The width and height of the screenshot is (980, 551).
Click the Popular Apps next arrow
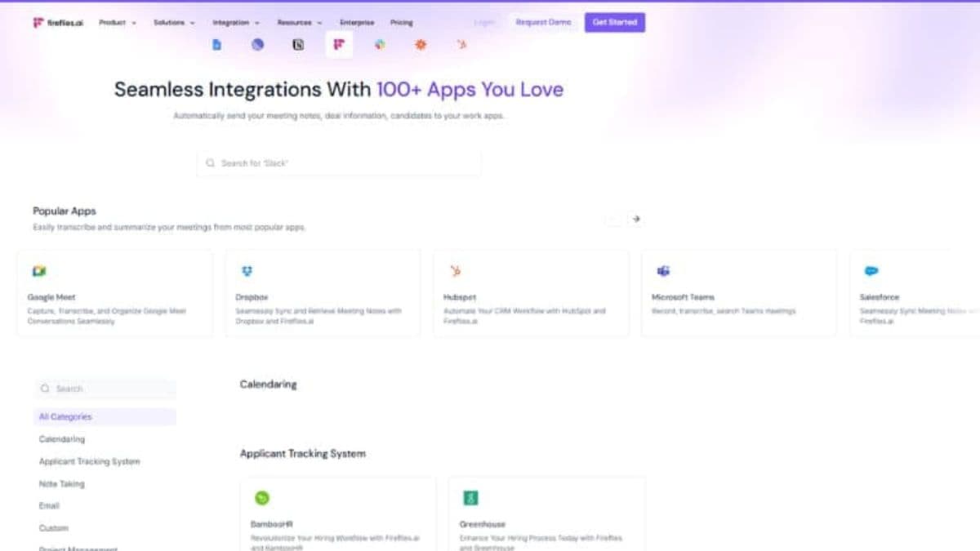tap(636, 219)
